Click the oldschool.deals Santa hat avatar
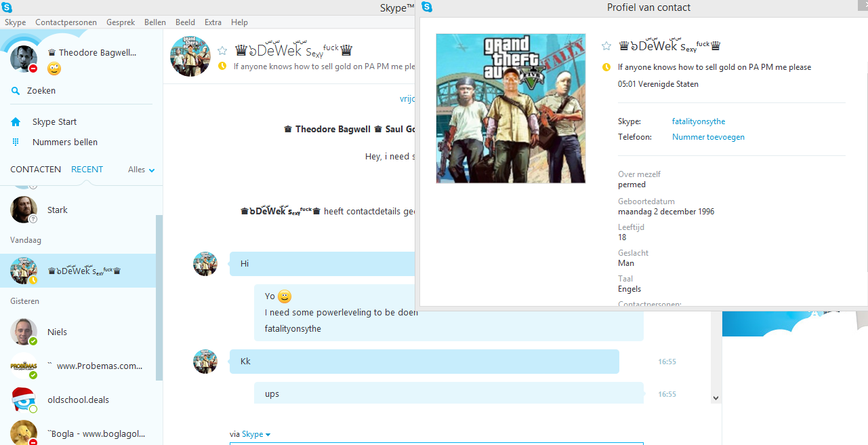 (24, 400)
